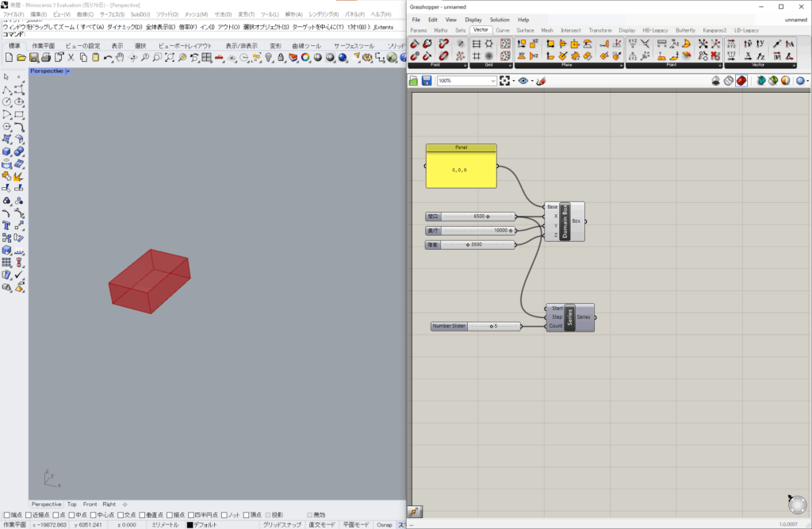Viewport: 812px width, 529px height.
Task: Enable the 端点 osnap checkbox
Action: pos(7,515)
